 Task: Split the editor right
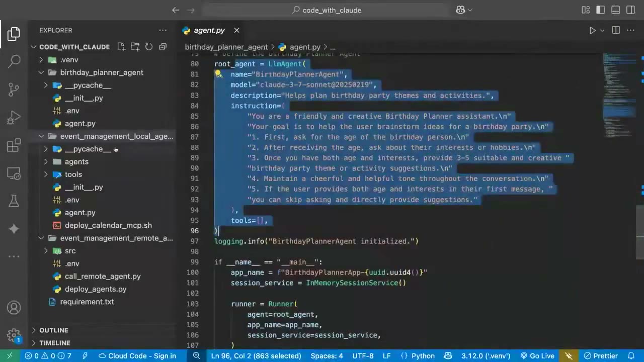point(616,30)
